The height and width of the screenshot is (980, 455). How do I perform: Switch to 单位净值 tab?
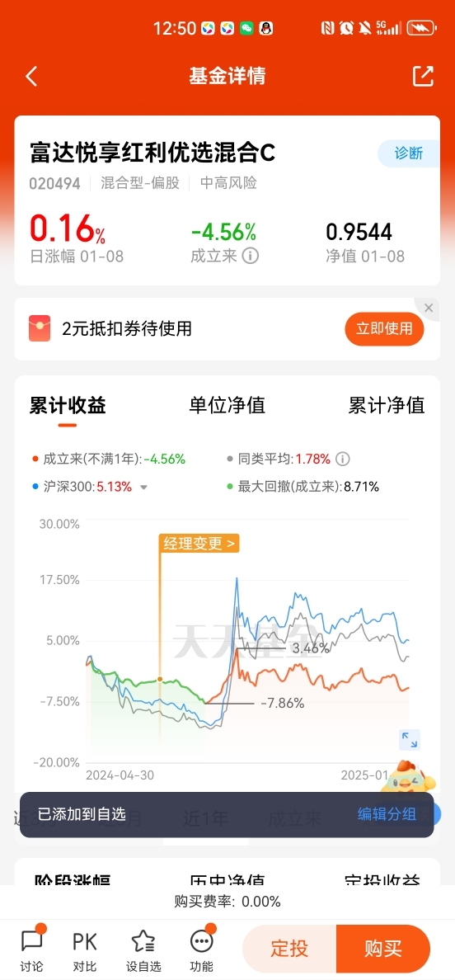click(x=227, y=405)
